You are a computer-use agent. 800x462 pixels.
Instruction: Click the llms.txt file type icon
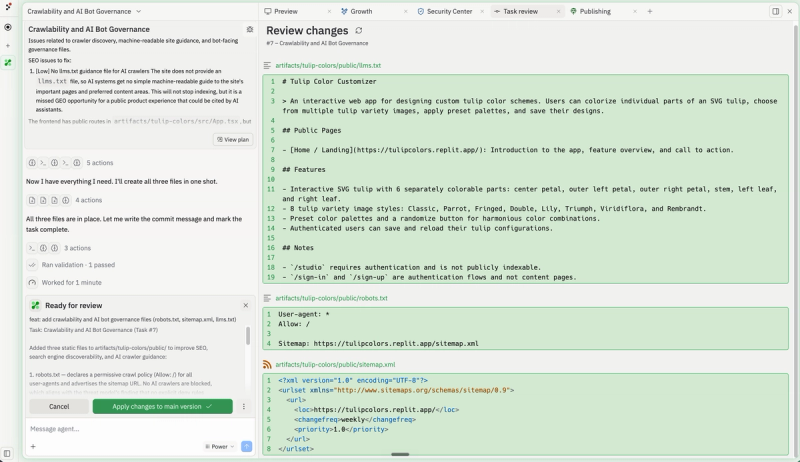[267, 65]
